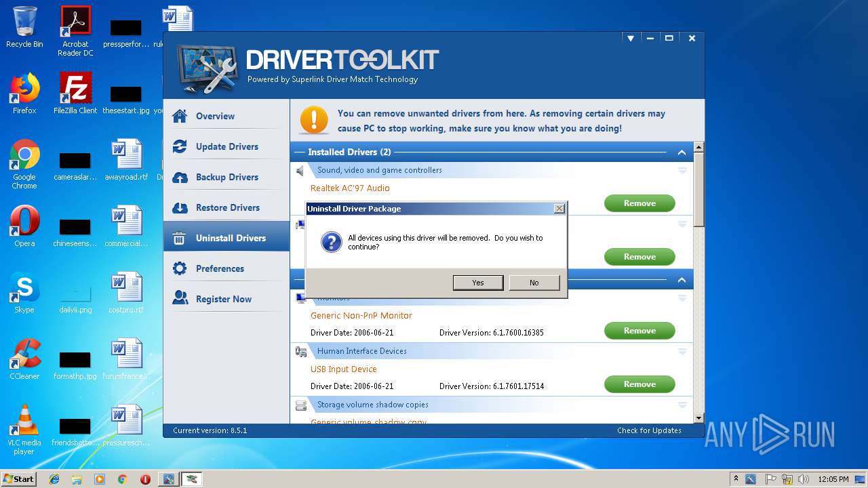Select the USB Input Device driver name

pyautogui.click(x=344, y=369)
